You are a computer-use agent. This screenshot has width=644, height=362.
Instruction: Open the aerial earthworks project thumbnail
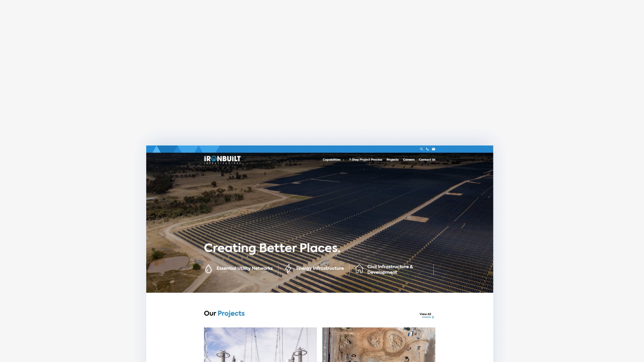click(x=379, y=345)
